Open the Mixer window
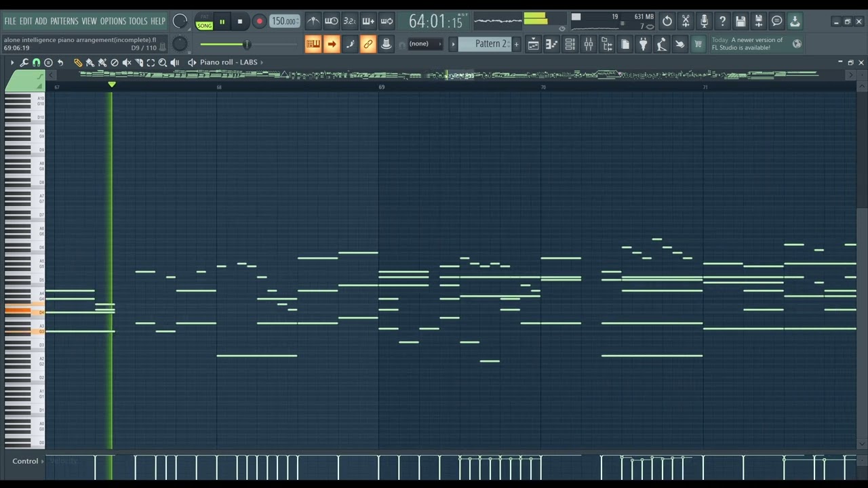868x488 pixels. [x=589, y=44]
